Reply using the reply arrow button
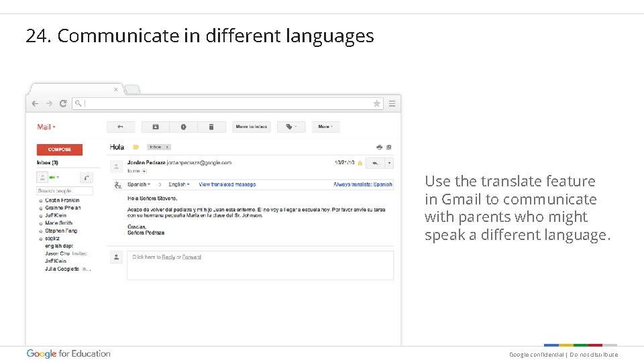Viewport: 644px width, 362px height. coord(374,163)
